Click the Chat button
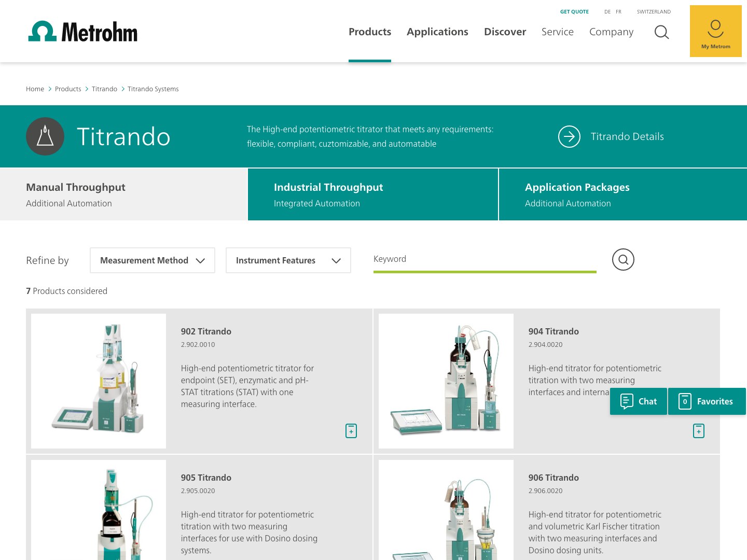The image size is (747, 560). coord(639,401)
